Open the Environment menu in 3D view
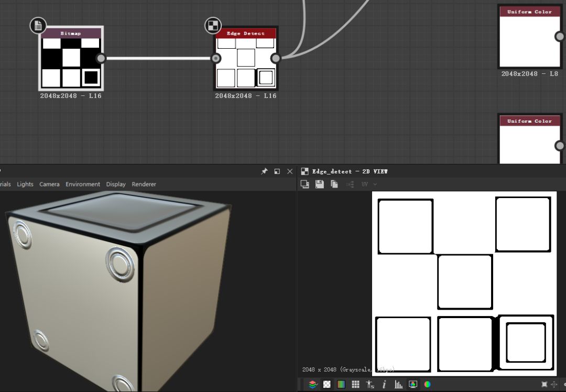 click(x=83, y=184)
